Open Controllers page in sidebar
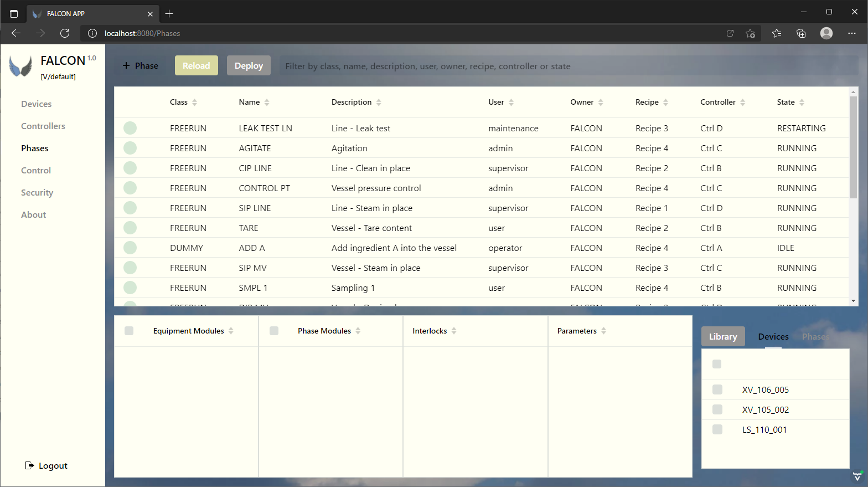 pyautogui.click(x=43, y=126)
